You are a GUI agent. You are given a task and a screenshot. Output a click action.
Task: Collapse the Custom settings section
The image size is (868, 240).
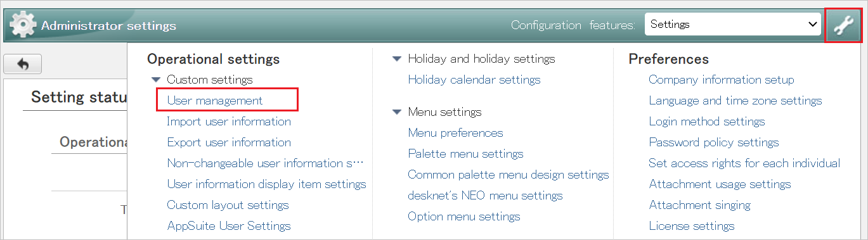coord(156,80)
